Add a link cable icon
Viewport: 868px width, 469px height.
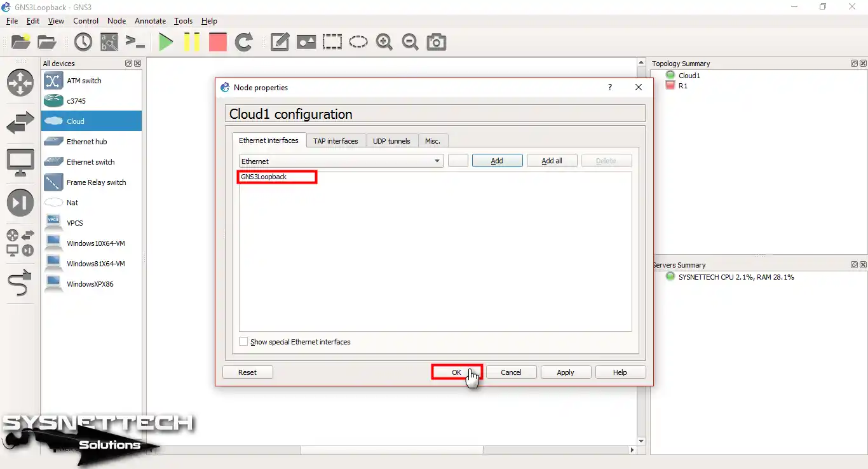pos(20,283)
